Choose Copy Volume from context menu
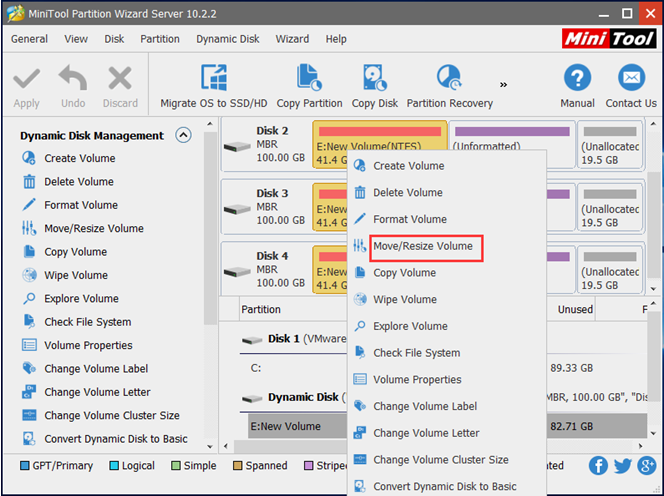 (x=447, y=273)
